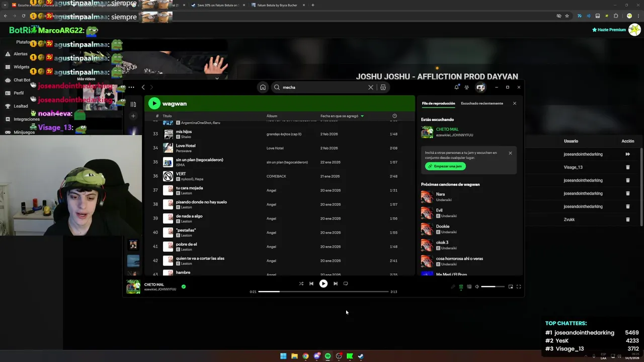Open COMEBACK album link
Viewport: 644px width, 362px height.
click(x=276, y=176)
